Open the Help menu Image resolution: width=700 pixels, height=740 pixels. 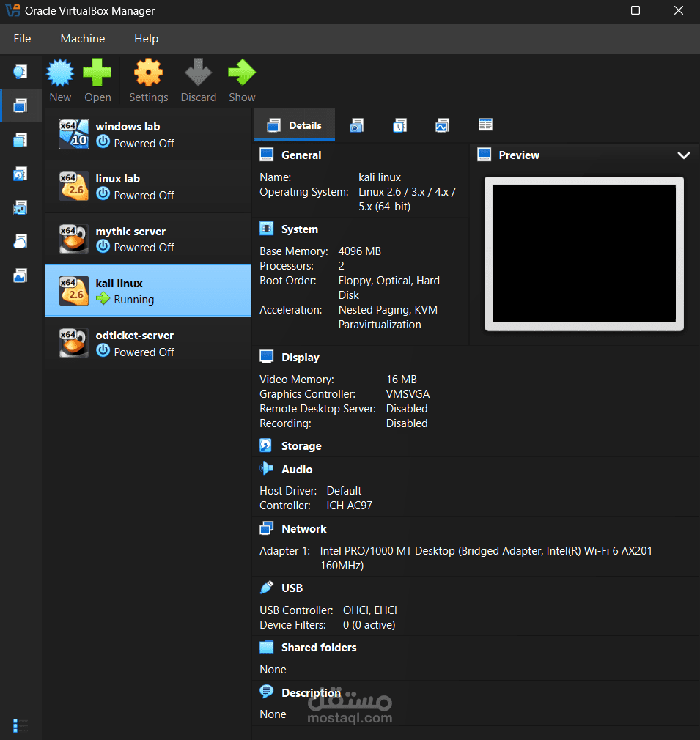tap(147, 39)
